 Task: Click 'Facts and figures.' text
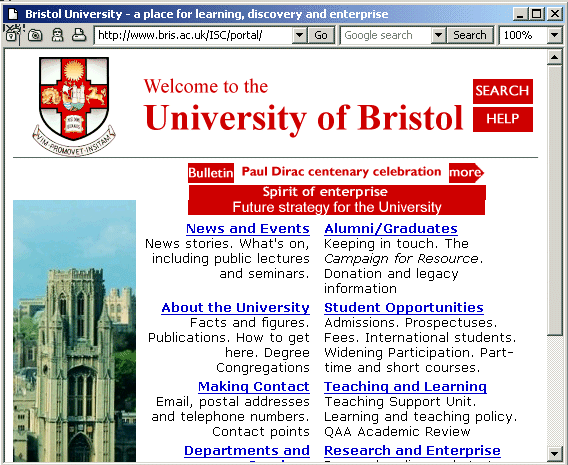[x=250, y=323]
